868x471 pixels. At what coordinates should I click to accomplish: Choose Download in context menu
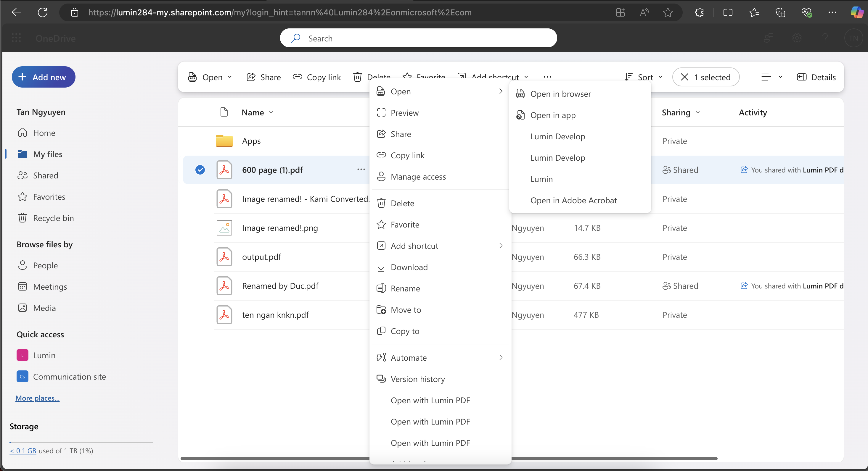pos(440,267)
